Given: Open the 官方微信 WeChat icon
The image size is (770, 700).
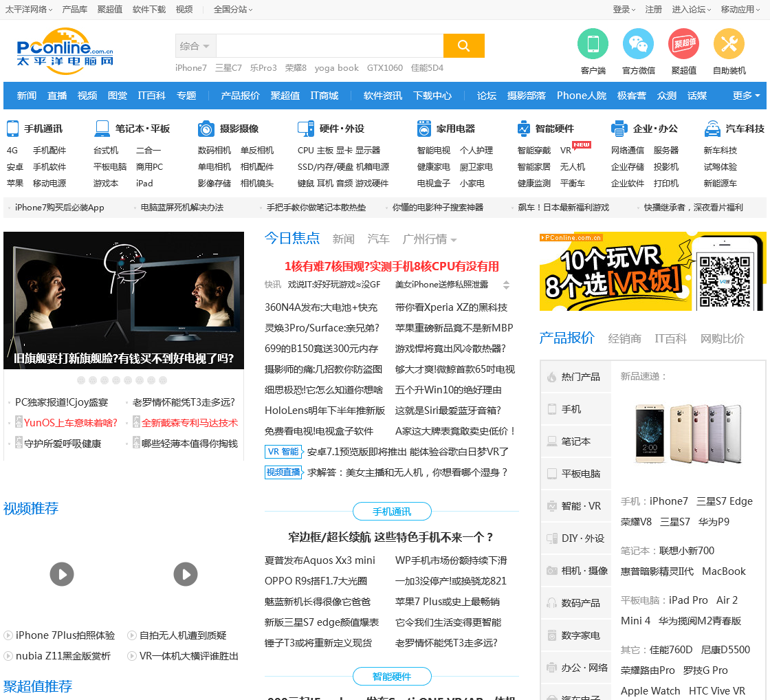Looking at the screenshot, I should (638, 44).
